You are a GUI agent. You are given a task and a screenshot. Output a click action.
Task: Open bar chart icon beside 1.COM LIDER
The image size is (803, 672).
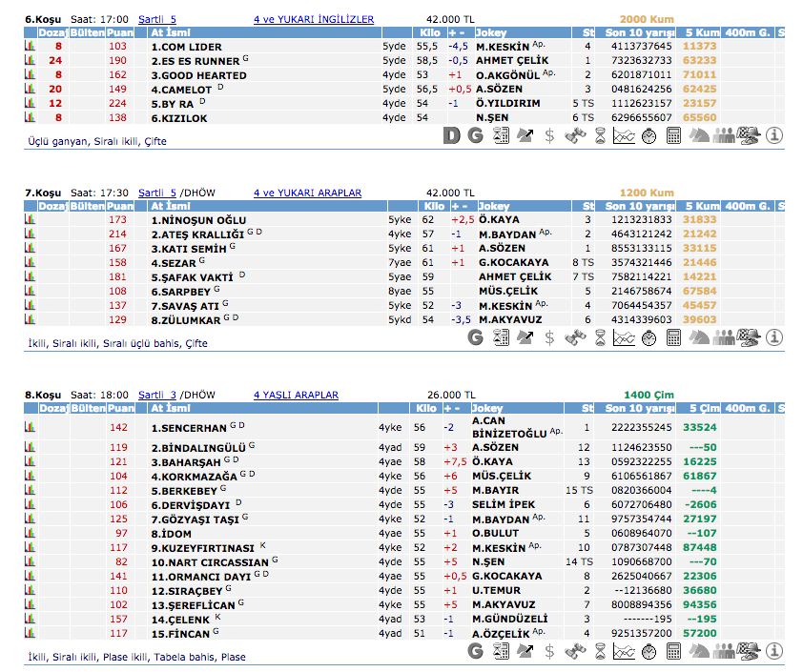coord(30,46)
